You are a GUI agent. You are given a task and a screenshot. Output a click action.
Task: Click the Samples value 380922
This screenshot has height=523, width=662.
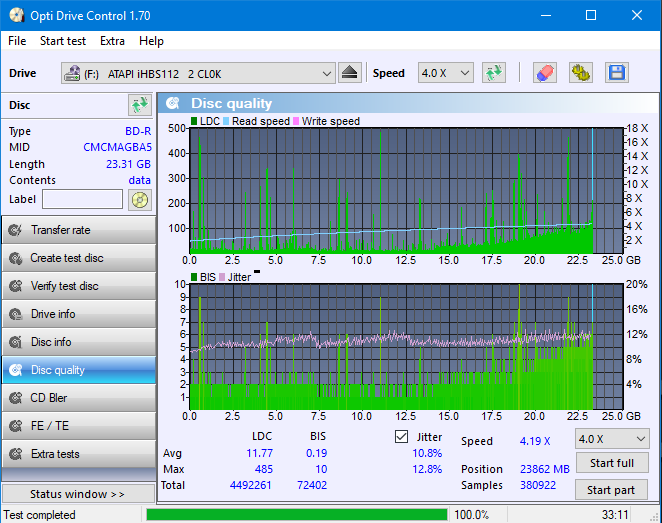538,485
